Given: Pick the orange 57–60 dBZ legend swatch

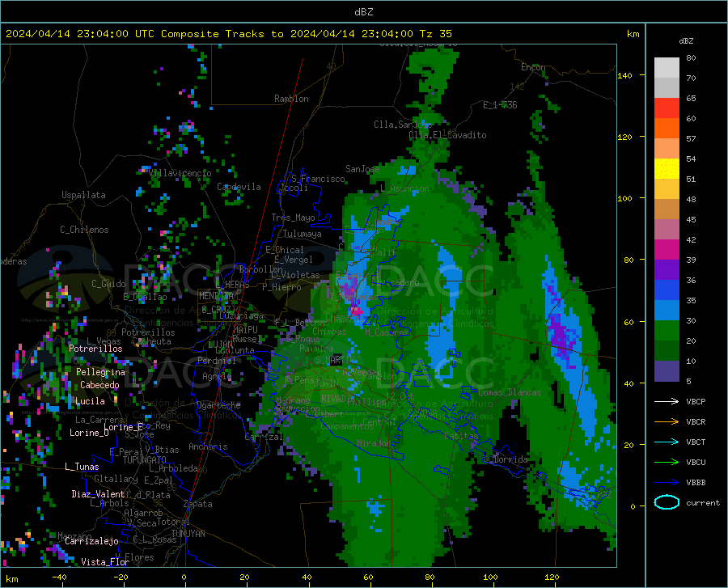Looking at the screenshot, I should pos(667,129).
